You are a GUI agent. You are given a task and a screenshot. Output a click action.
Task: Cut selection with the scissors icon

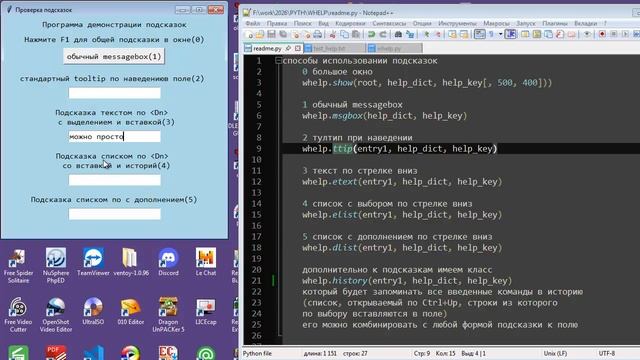[x=333, y=35]
